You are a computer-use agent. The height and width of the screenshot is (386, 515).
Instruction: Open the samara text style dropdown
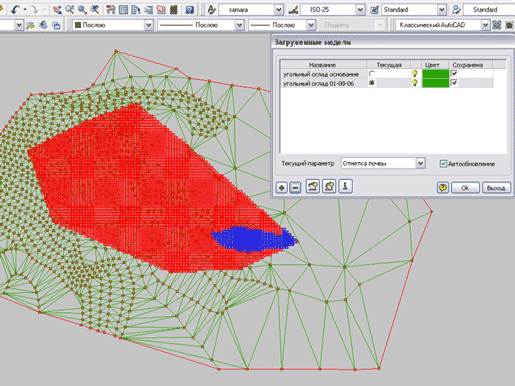click(279, 10)
